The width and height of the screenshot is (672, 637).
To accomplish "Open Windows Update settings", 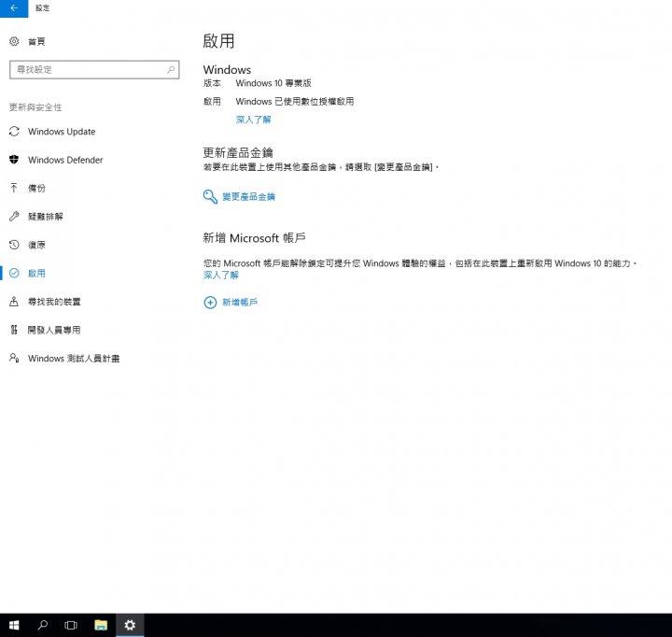I will click(62, 132).
